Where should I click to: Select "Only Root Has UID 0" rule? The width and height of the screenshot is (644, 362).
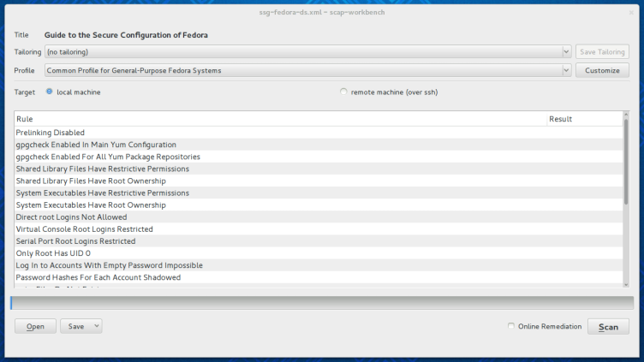[x=319, y=253]
